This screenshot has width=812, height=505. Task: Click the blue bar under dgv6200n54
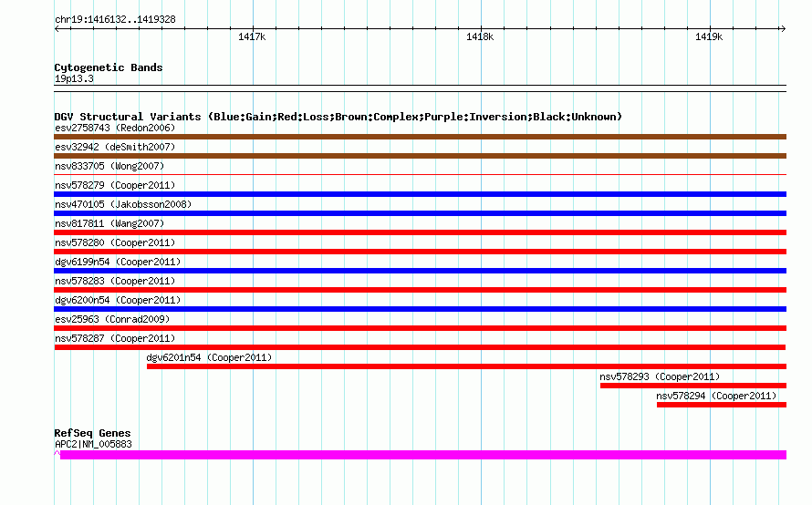(x=420, y=309)
